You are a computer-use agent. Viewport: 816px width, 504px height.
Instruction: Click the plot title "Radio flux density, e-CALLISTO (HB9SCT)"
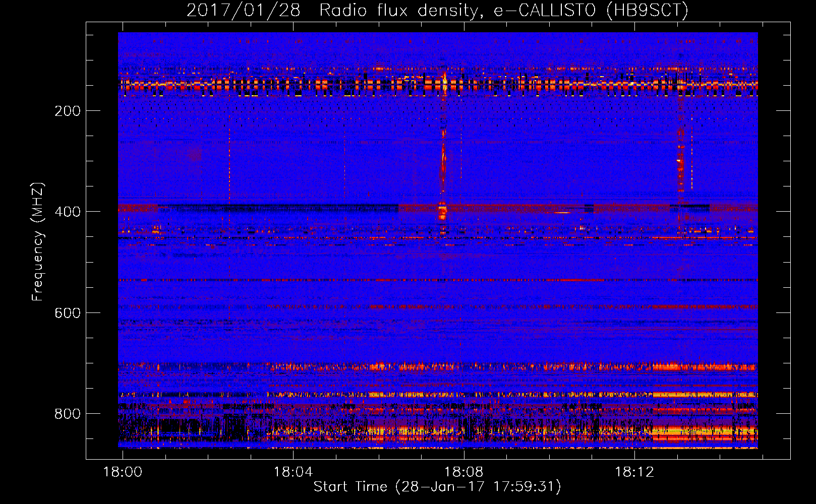(504, 10)
